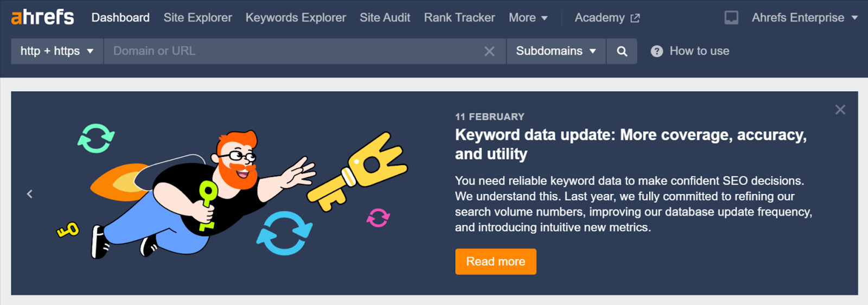Click the question mark help icon
868x305 pixels.
coord(656,51)
